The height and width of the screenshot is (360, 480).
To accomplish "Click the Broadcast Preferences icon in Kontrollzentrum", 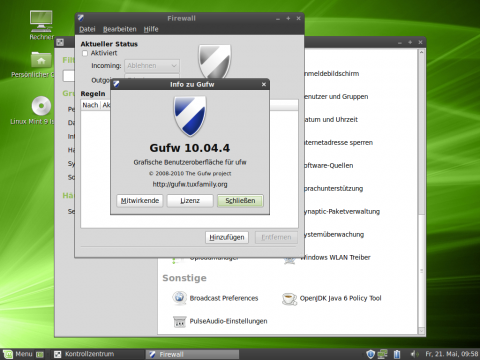I will (179, 298).
